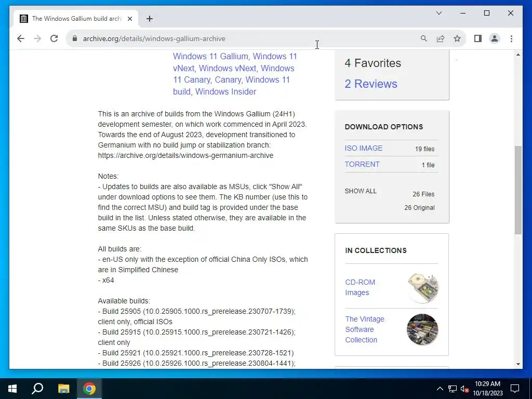Click the "All builds are:" text line
This screenshot has height=399, width=532.
click(x=119, y=249)
